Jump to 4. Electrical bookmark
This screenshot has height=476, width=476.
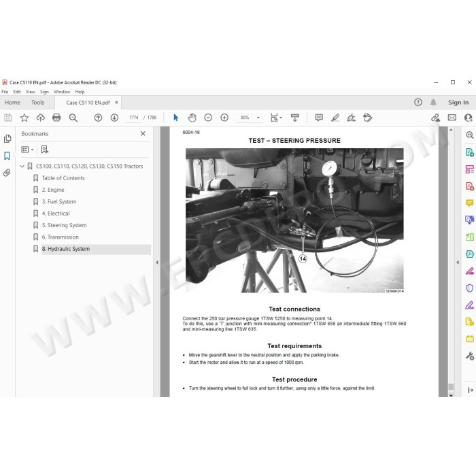coord(56,214)
